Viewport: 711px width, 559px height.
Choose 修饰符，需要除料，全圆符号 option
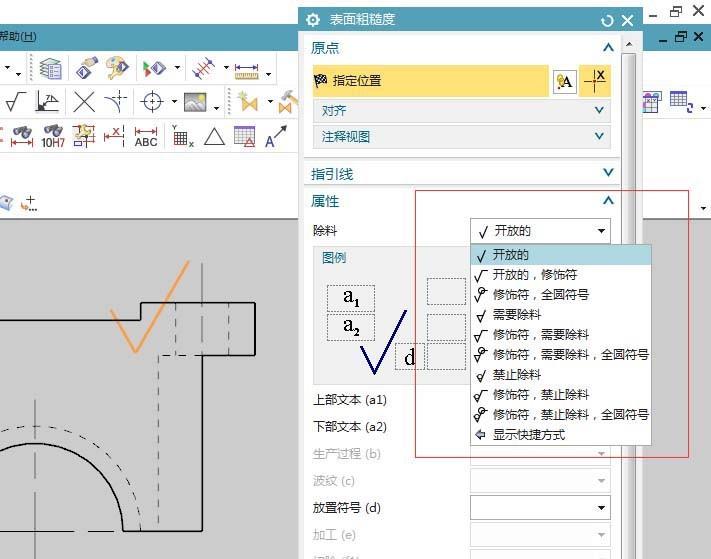coord(561,355)
